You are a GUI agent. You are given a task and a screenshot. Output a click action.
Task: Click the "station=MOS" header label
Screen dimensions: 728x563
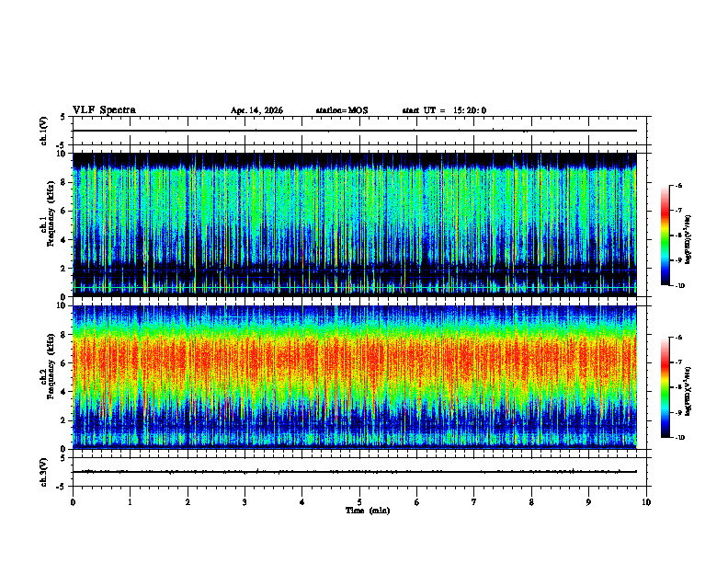342,110
